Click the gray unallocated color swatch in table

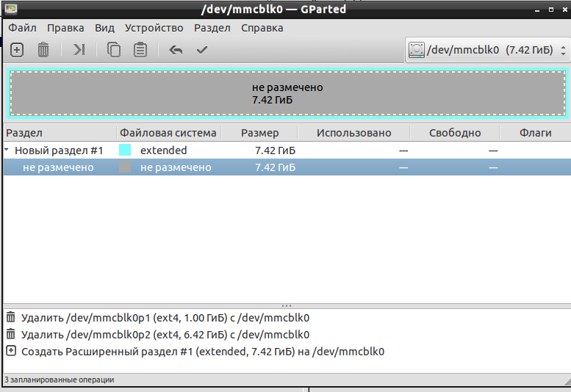tap(125, 167)
